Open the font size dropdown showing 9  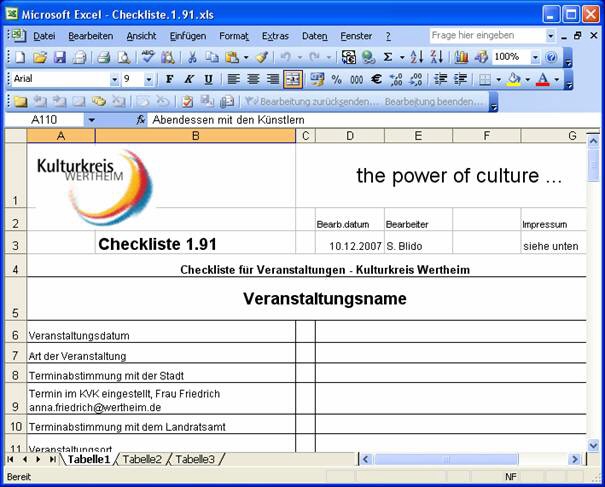pyautogui.click(x=149, y=79)
